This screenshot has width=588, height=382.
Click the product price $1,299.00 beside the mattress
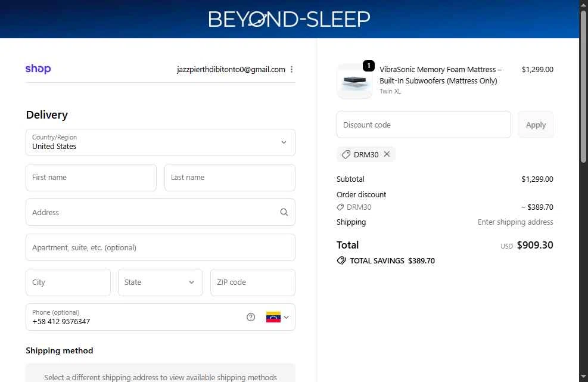click(537, 69)
